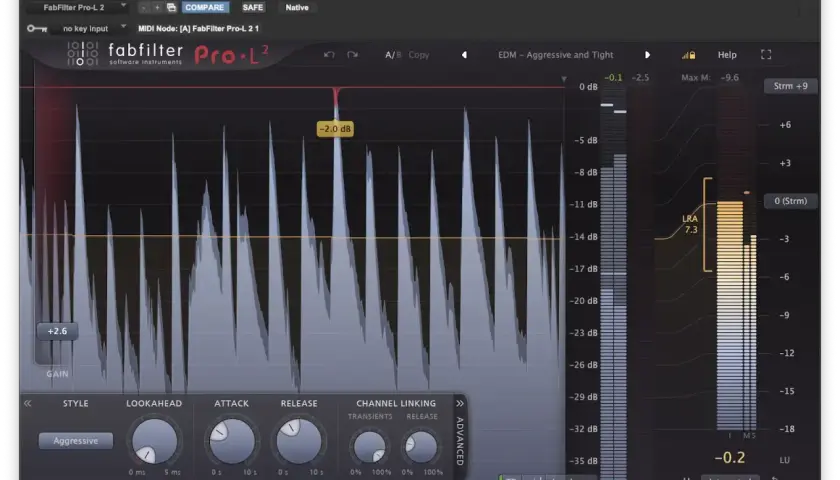
Task: Click the Native button
Action: tap(297, 8)
